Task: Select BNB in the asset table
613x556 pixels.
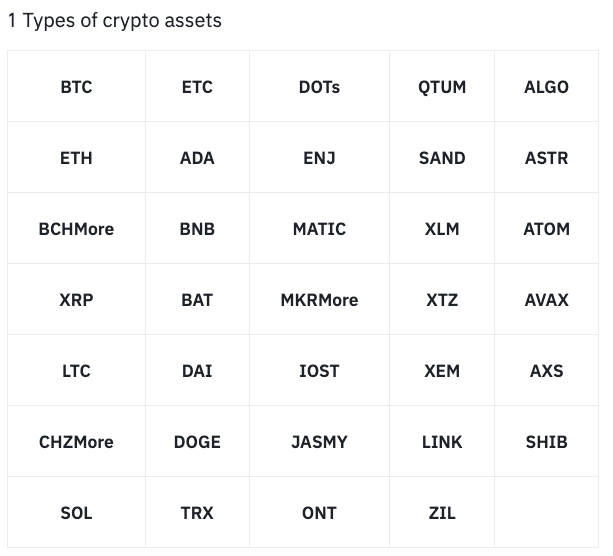Action: pos(197,229)
